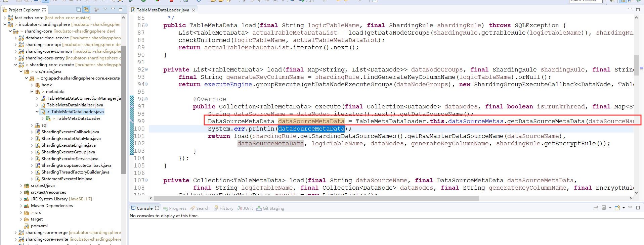The image size is (644, 245).
Task: Select pom.xml in Project Explorer
Action: click(39, 226)
